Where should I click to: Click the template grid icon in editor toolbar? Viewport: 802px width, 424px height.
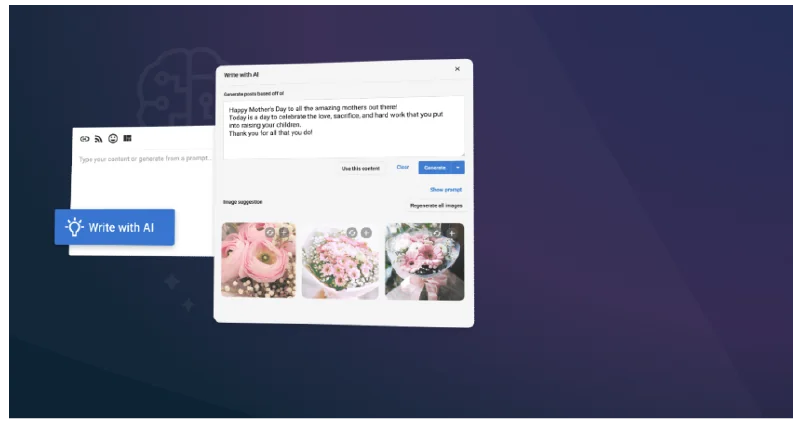coord(128,138)
